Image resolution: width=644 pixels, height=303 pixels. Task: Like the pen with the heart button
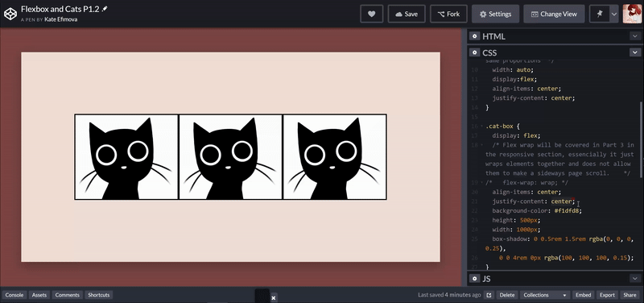click(371, 14)
